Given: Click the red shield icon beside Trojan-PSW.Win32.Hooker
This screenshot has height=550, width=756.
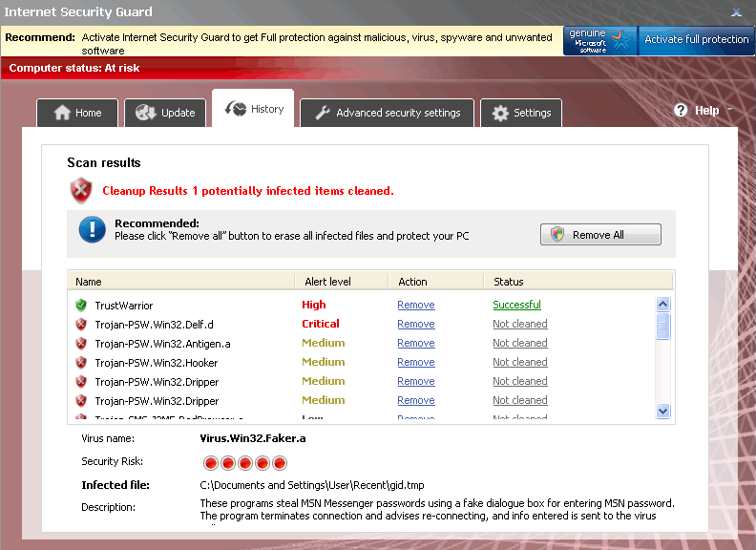Looking at the screenshot, I should (x=81, y=363).
